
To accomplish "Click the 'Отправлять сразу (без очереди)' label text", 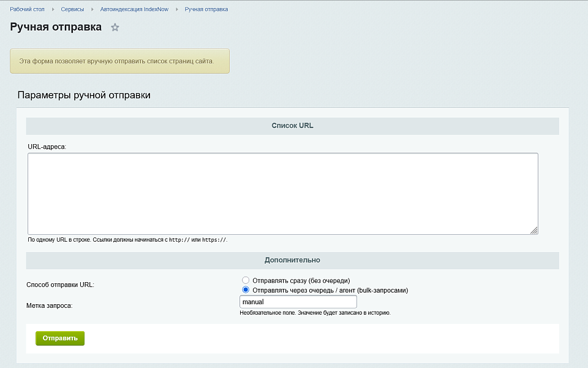I will point(301,280).
